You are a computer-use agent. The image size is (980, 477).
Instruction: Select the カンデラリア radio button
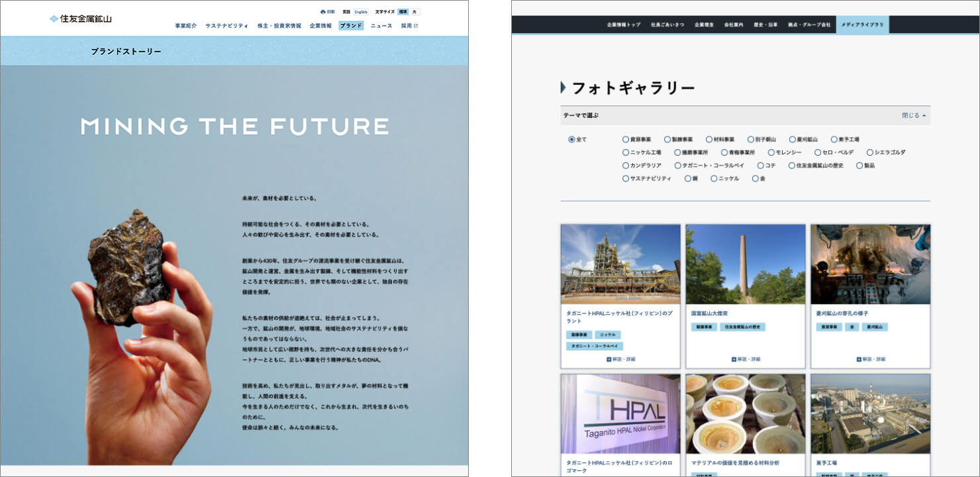[x=625, y=166]
